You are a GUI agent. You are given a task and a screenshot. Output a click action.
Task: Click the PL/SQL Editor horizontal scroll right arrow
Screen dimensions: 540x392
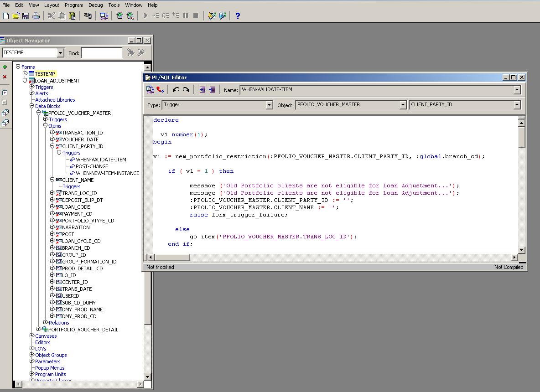[514, 257]
